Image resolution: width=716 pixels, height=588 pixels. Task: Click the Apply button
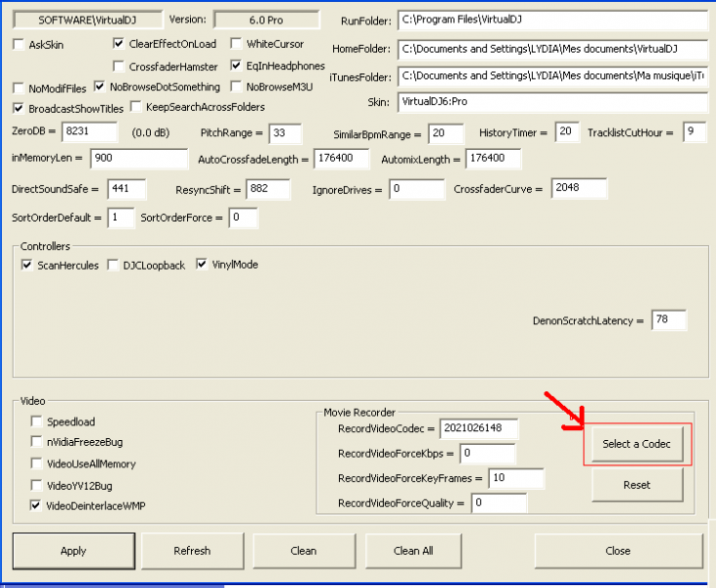click(x=73, y=551)
